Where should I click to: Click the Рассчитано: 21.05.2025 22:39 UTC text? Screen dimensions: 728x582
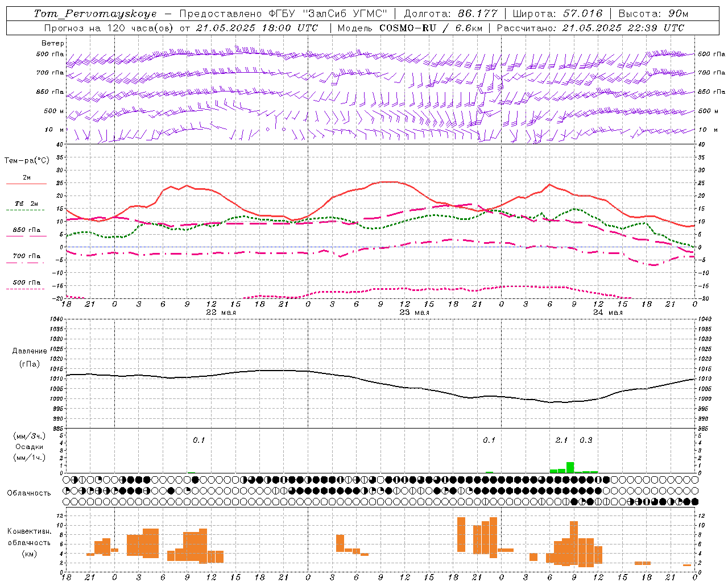click(x=590, y=28)
